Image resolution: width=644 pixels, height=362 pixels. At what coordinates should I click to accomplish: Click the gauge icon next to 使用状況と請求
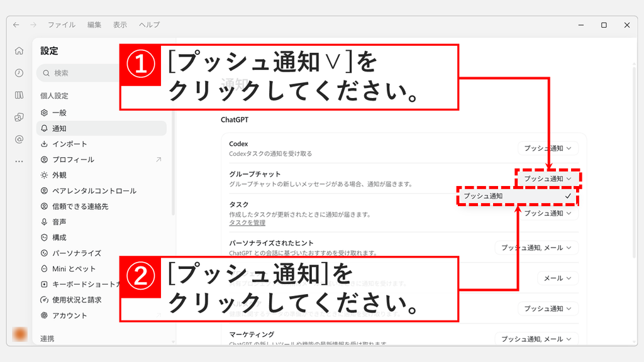(x=45, y=300)
